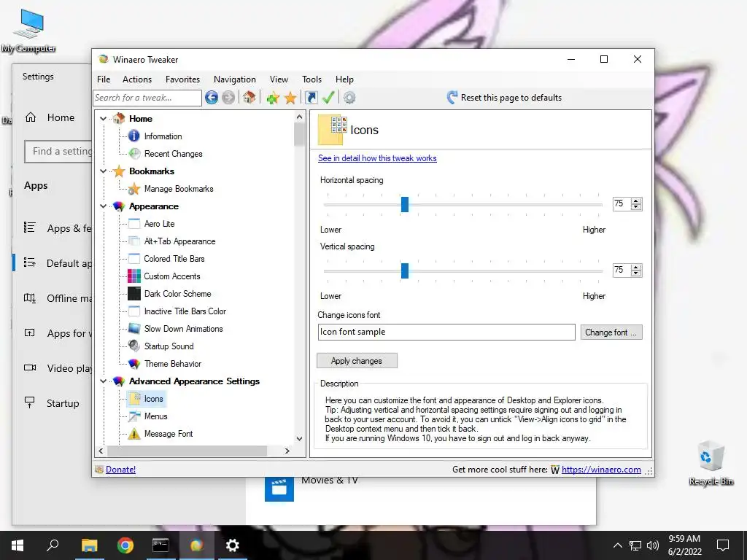Click the Theme Behavior icon
Screen dimensions: 747x560
click(134, 364)
